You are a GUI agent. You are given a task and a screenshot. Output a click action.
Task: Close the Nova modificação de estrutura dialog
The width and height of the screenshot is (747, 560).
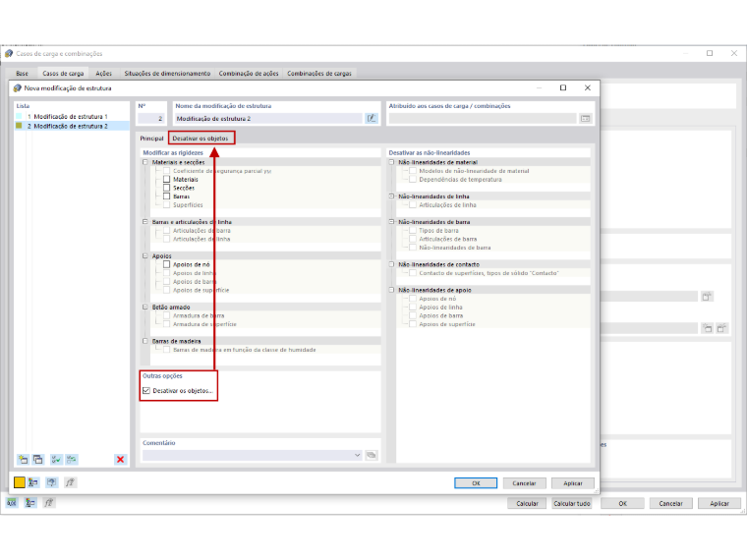pyautogui.click(x=588, y=87)
